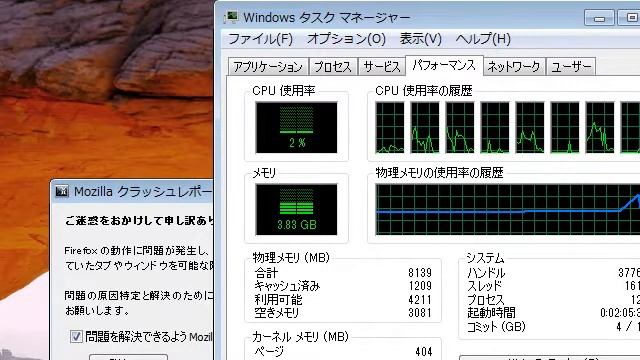
Task: Open the ヘルプ(H) menu
Action: click(483, 39)
